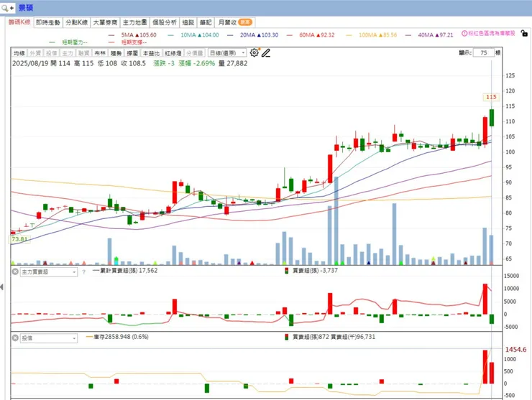532x400 pixels.
Task: Click the orange badge on 月營收 tab
Action: pos(244,22)
